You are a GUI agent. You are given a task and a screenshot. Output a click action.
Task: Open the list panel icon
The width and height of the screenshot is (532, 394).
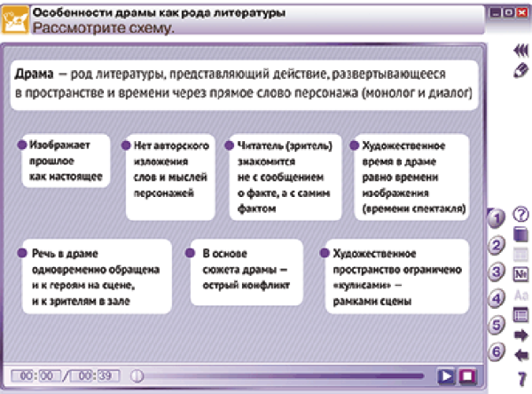click(x=521, y=313)
